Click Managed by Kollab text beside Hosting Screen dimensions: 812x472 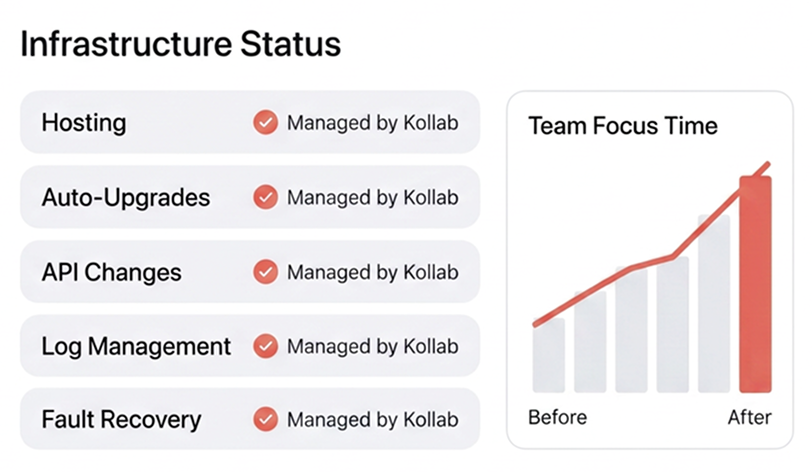(373, 123)
